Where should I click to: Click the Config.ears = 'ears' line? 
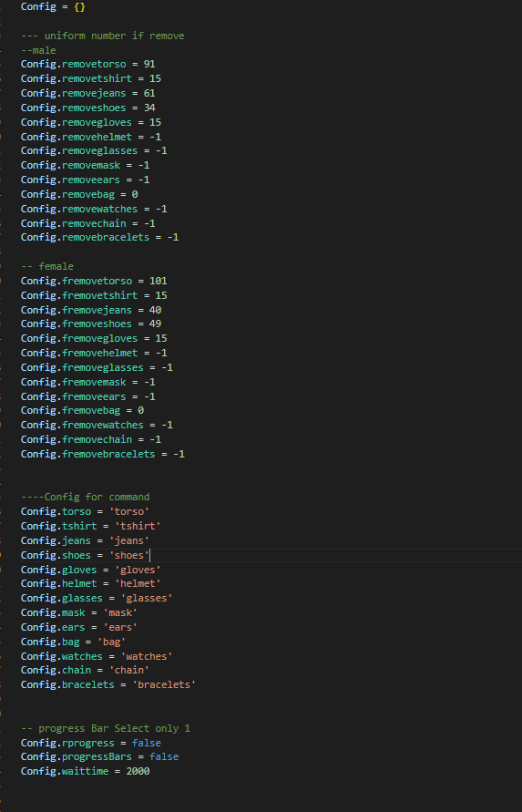[x=79, y=627]
